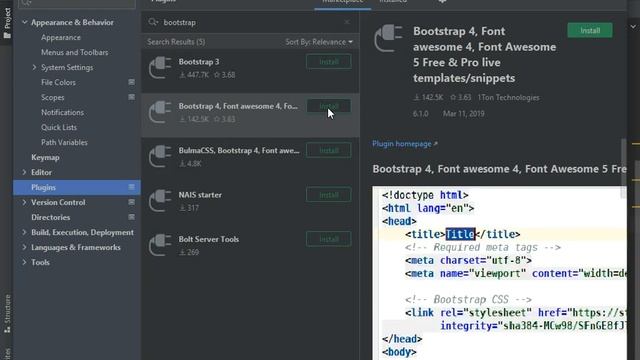Open the Project tool window on the left strip
640x360 pixels.
coord(7,23)
